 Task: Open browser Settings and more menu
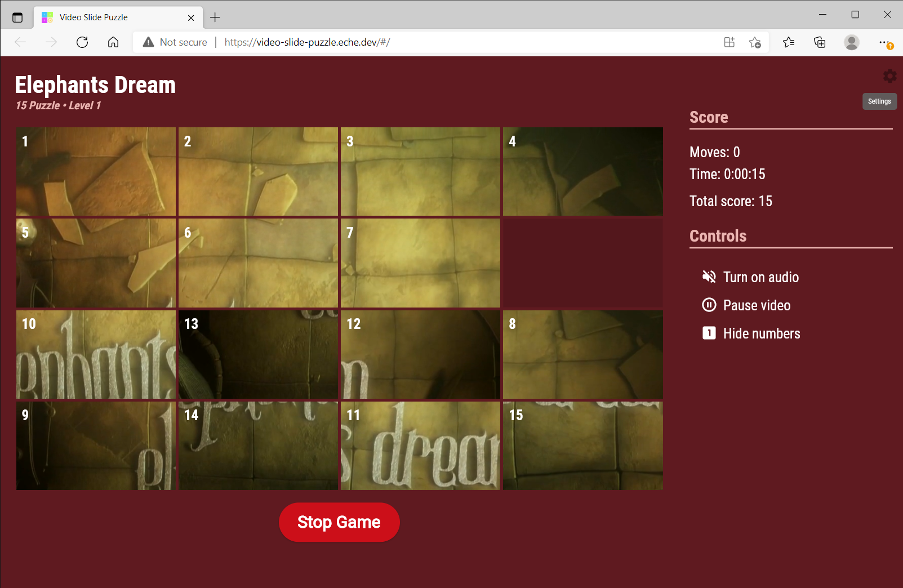[886, 42]
